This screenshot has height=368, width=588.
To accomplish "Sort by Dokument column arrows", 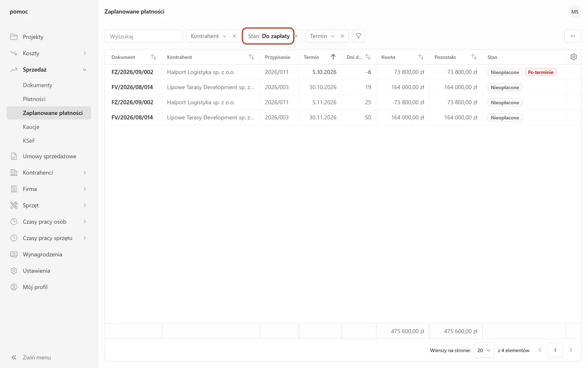I will click(x=154, y=57).
